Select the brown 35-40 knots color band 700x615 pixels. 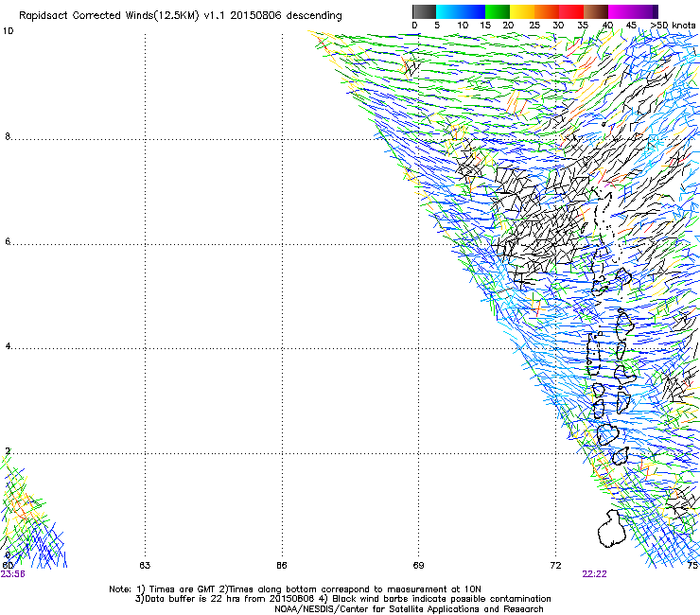point(596,11)
